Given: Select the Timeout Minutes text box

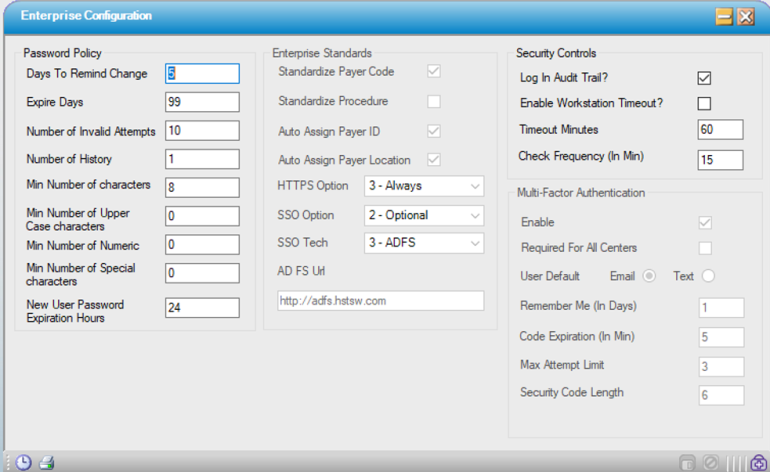Looking at the screenshot, I should pos(720,130).
